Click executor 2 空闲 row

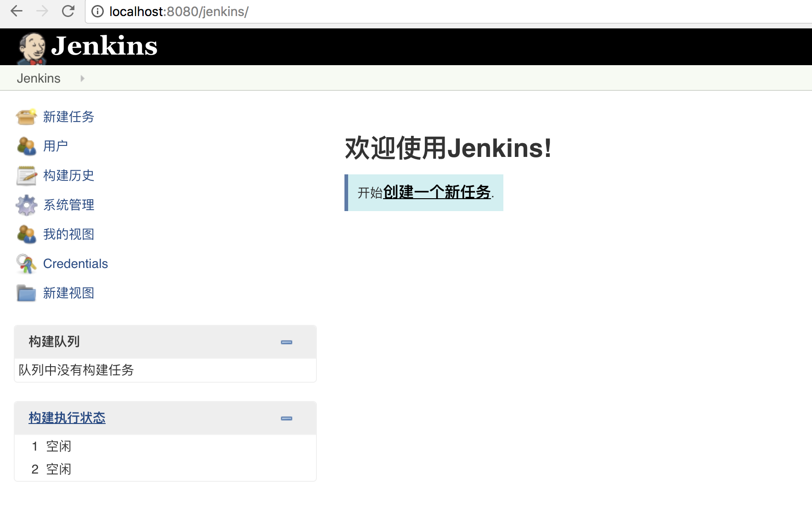(165, 469)
